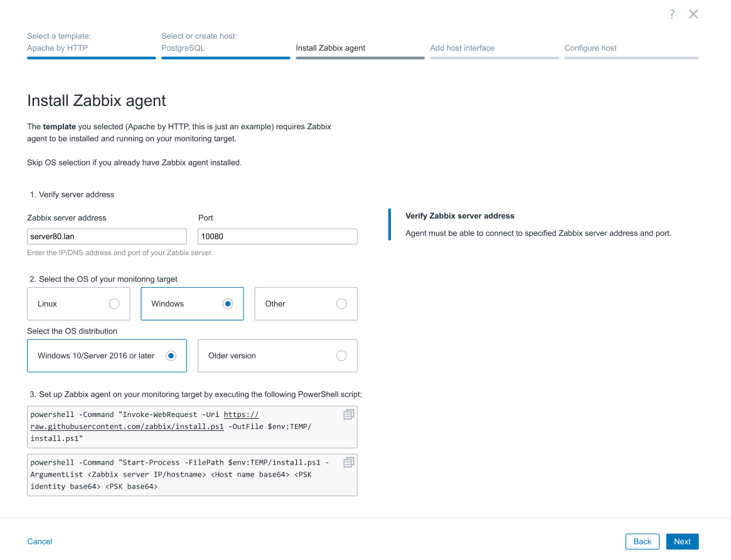Cancel the host wizard
The height and width of the screenshot is (560, 731).
click(x=40, y=541)
